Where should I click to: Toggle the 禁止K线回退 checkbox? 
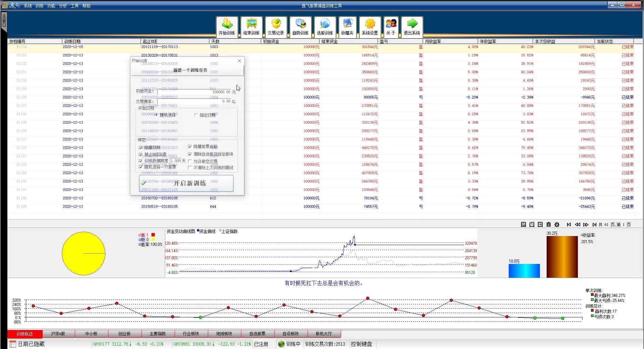pyautogui.click(x=141, y=155)
